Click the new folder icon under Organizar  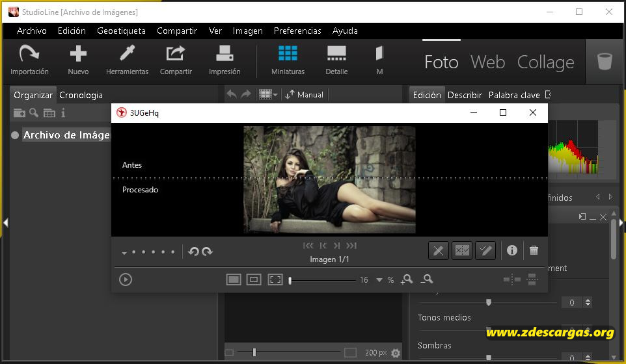20,113
